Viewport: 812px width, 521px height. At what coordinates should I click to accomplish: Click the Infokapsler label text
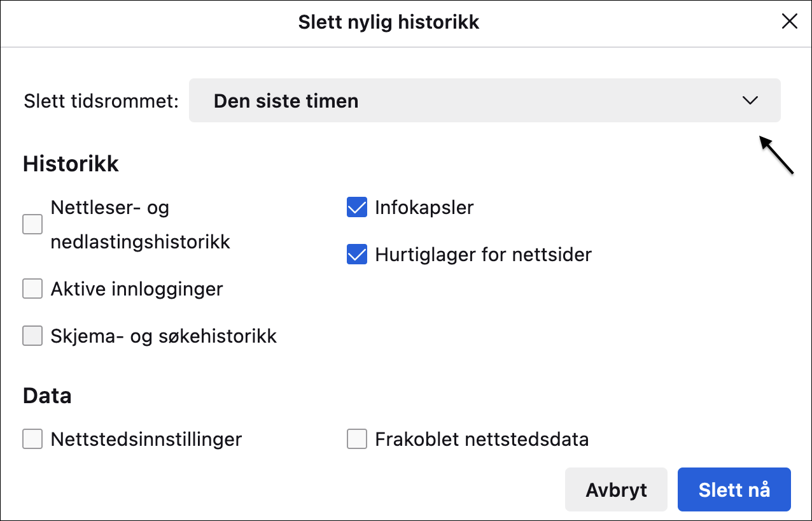click(424, 208)
